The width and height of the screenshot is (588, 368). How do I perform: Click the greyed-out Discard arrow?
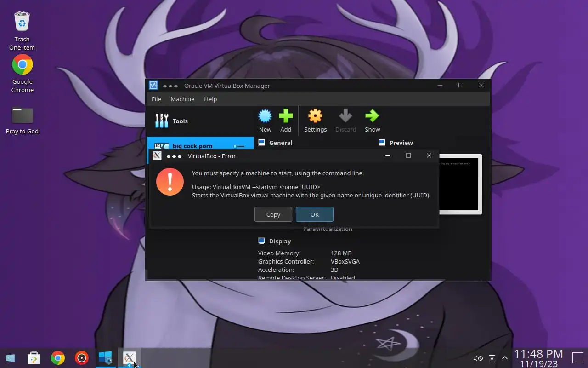point(345,116)
